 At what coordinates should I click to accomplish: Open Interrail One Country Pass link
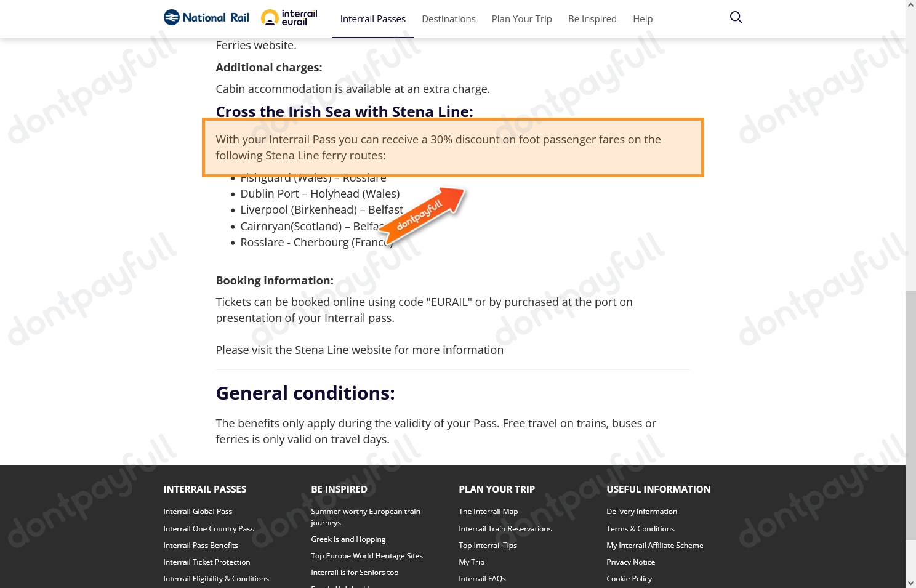[208, 529]
